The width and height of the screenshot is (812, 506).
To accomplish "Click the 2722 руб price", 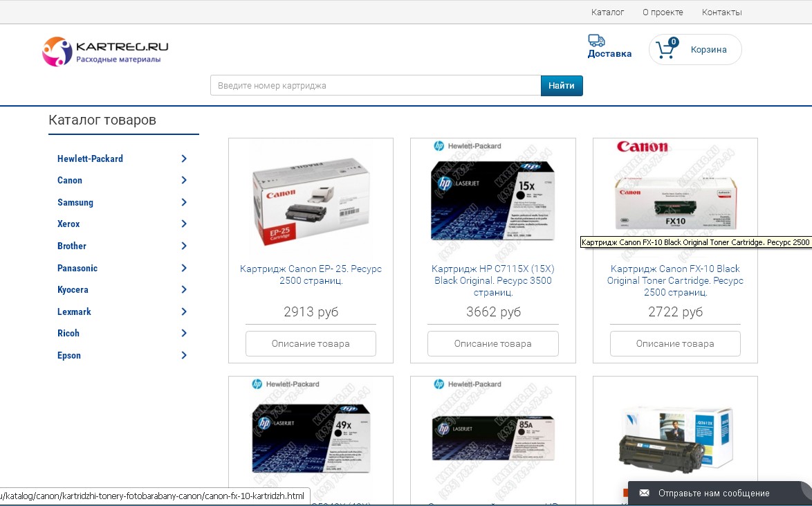I will click(675, 311).
